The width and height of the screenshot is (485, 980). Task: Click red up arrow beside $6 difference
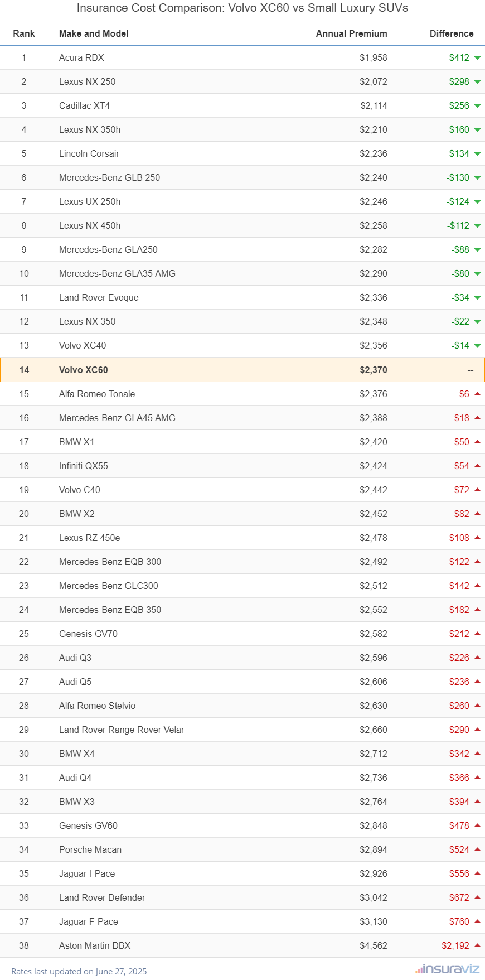click(x=477, y=394)
